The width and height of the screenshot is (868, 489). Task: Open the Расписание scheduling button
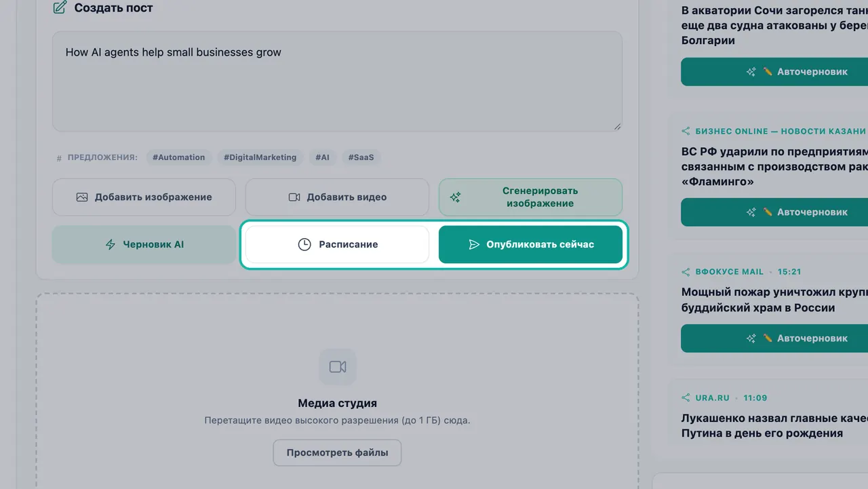tap(337, 244)
